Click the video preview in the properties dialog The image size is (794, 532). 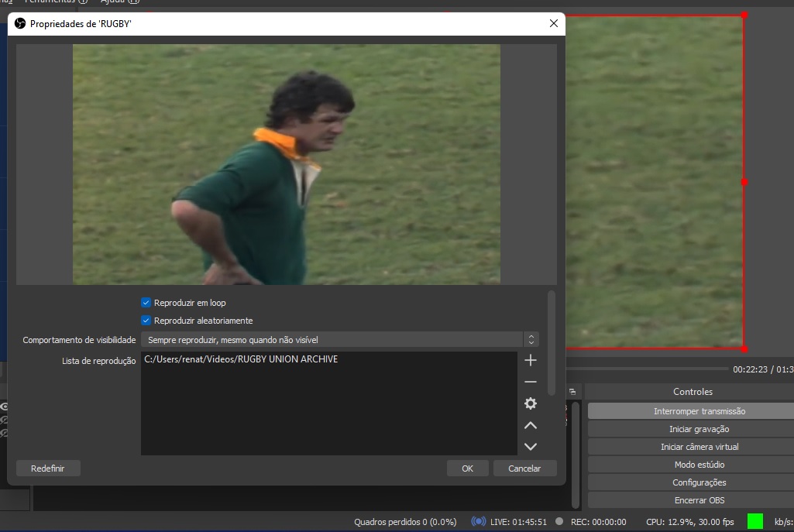[287, 164]
